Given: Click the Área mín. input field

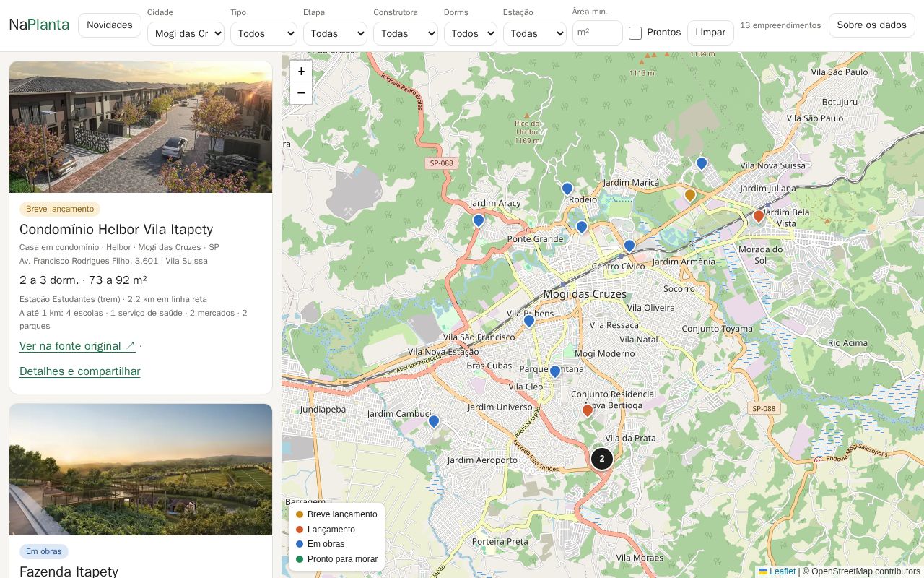Looking at the screenshot, I should 598,33.
